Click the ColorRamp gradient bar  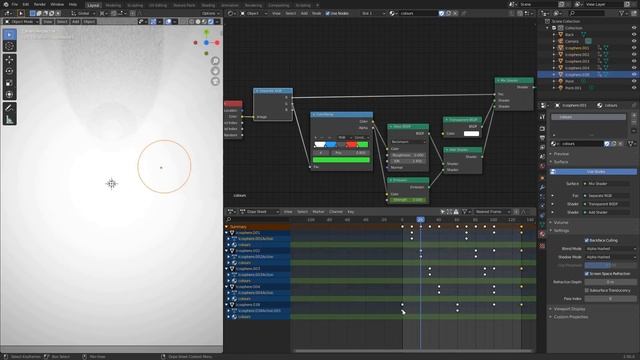click(x=341, y=144)
